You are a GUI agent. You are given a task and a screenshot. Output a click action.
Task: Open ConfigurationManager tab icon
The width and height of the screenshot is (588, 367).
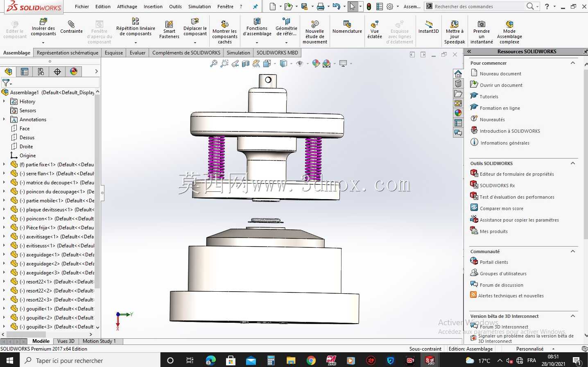41,72
